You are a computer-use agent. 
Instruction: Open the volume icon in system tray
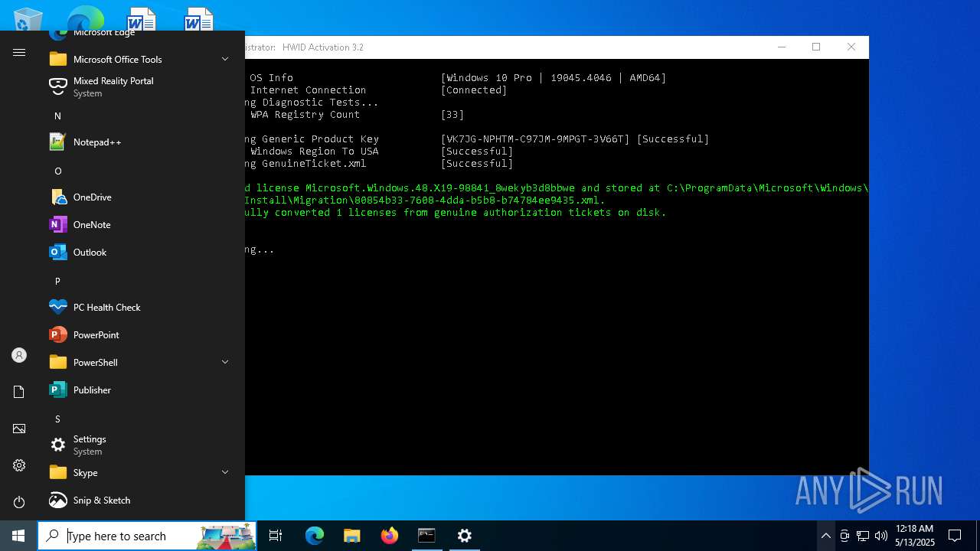click(x=880, y=536)
